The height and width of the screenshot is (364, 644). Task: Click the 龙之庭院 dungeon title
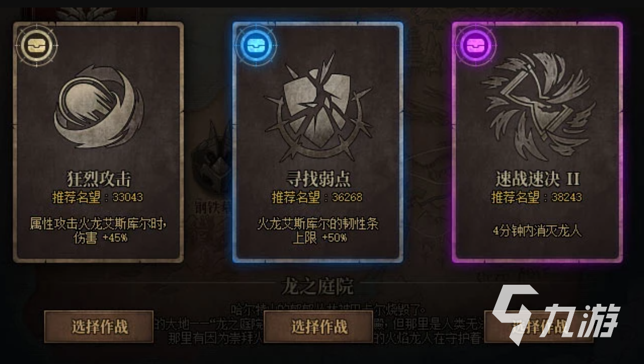[x=317, y=286]
